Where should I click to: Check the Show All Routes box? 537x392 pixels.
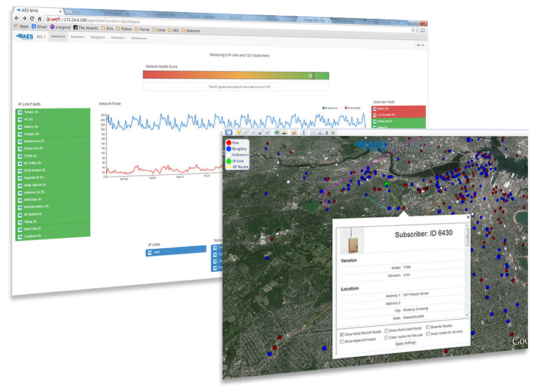[x=428, y=327]
